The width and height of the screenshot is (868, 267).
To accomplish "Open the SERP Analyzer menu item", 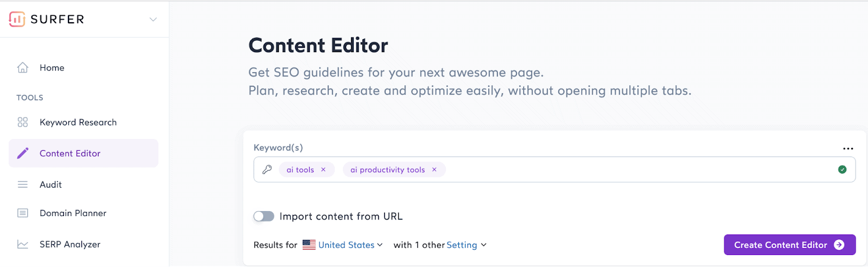I will 70,244.
